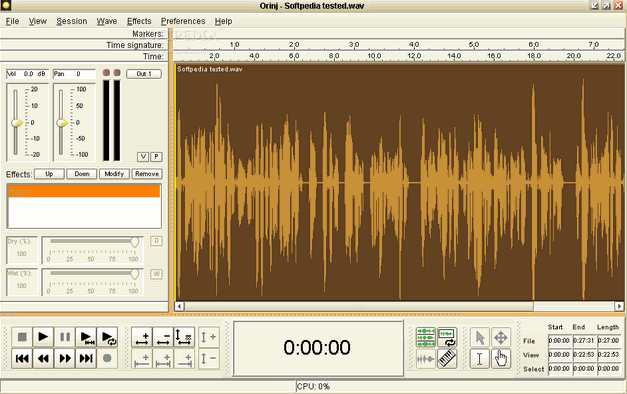This screenshot has height=394, width=627.
Task: Click the vertical zoom out icon
Action: [208, 358]
